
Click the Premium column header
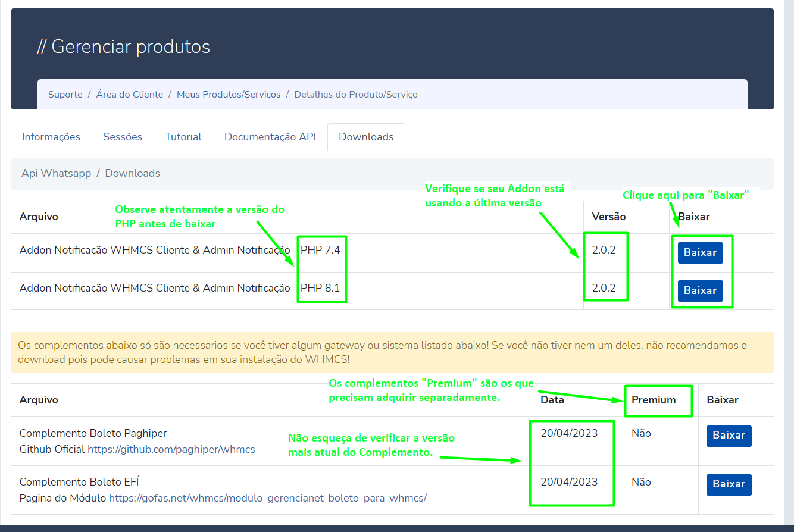coord(654,400)
